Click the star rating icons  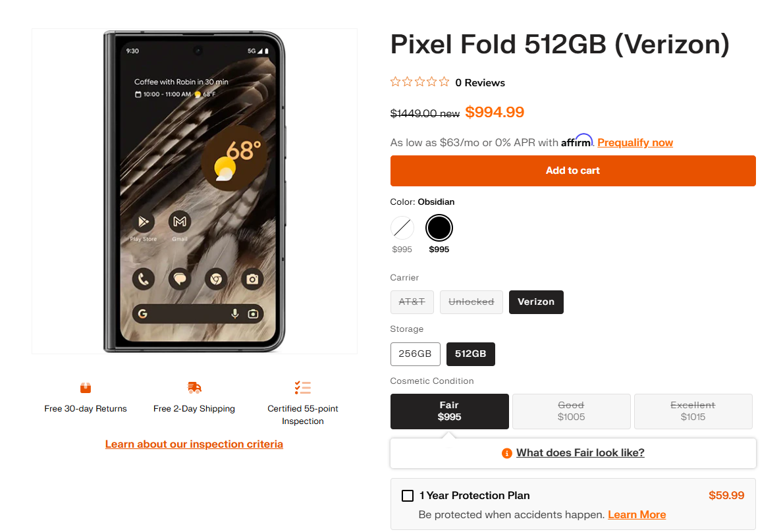click(x=419, y=82)
